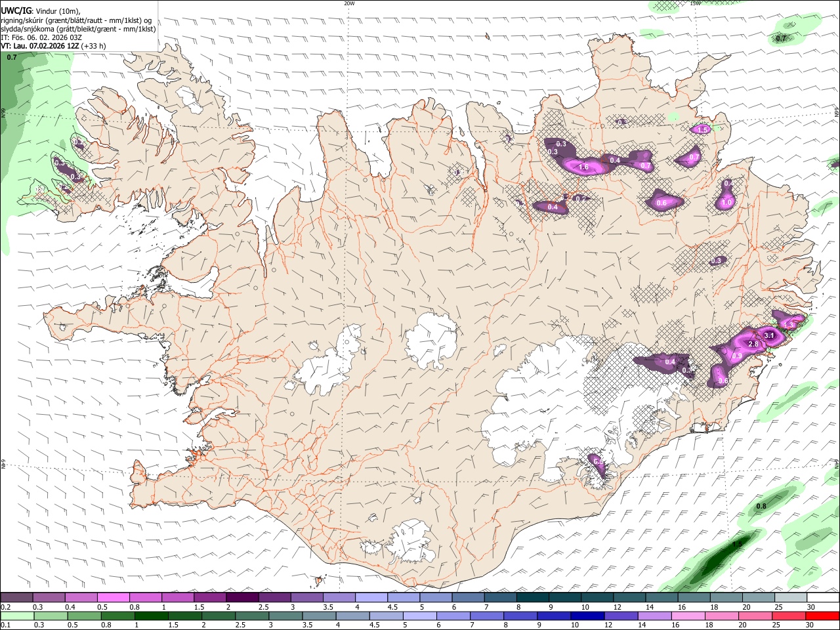840x630 pixels.
Task: Click the bright red lower swatch labelled 30
Action: click(822, 616)
